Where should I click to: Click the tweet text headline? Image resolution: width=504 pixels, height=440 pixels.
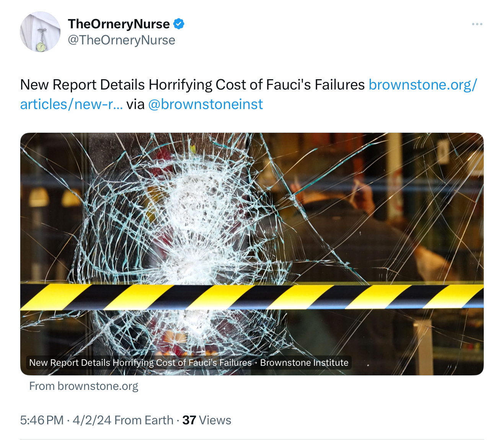(x=192, y=85)
